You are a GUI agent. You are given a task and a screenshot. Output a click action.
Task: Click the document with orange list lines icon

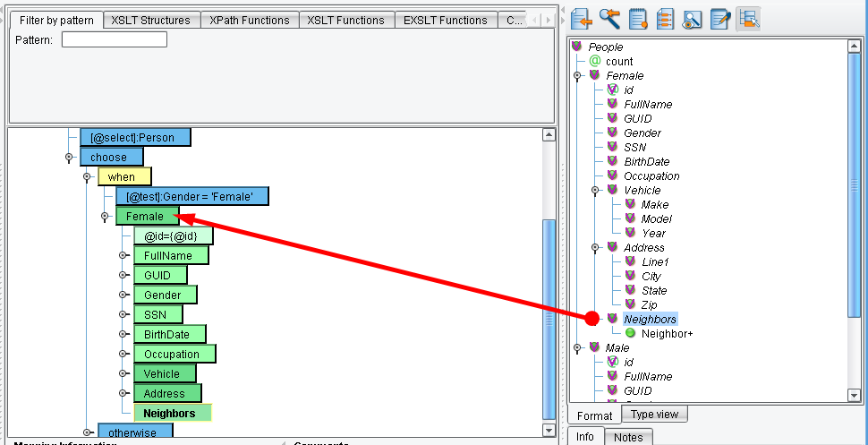(x=665, y=18)
